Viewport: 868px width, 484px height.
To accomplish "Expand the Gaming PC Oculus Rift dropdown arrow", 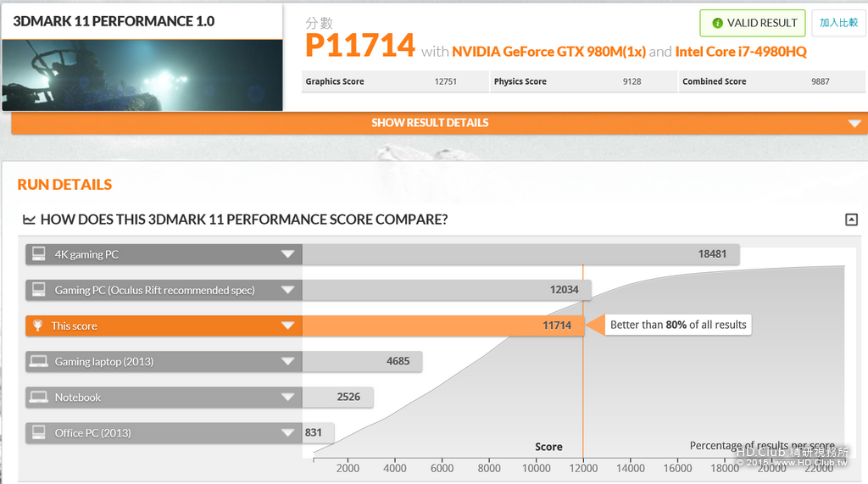I will pos(288,290).
